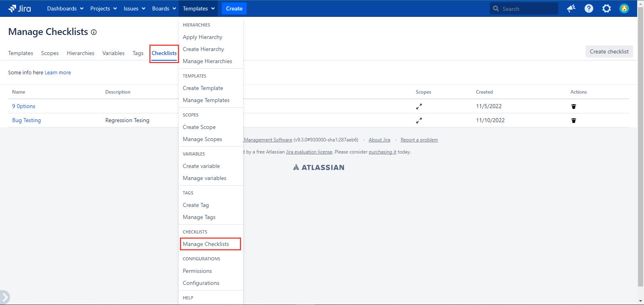
Task: Delete the Bug Testing checklist via trash icon
Action: pos(574,121)
